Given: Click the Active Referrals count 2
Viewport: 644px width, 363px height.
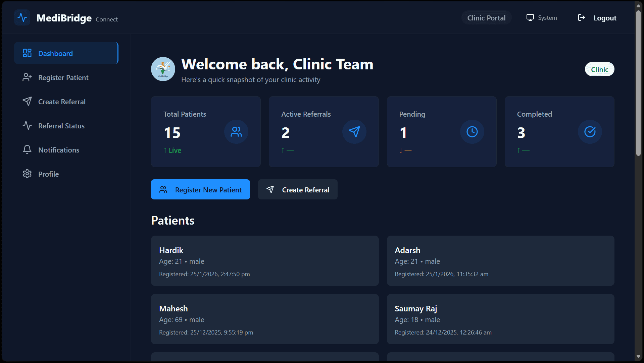Looking at the screenshot, I should (286, 133).
